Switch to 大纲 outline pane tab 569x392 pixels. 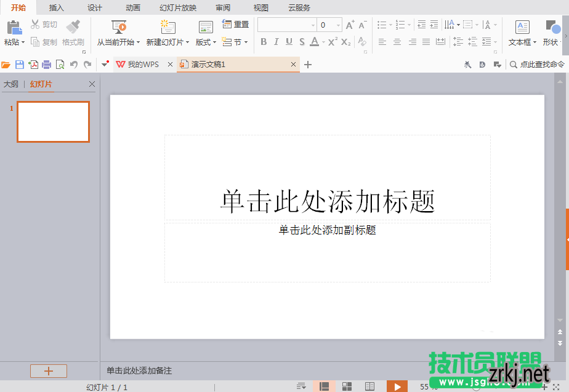pos(11,84)
